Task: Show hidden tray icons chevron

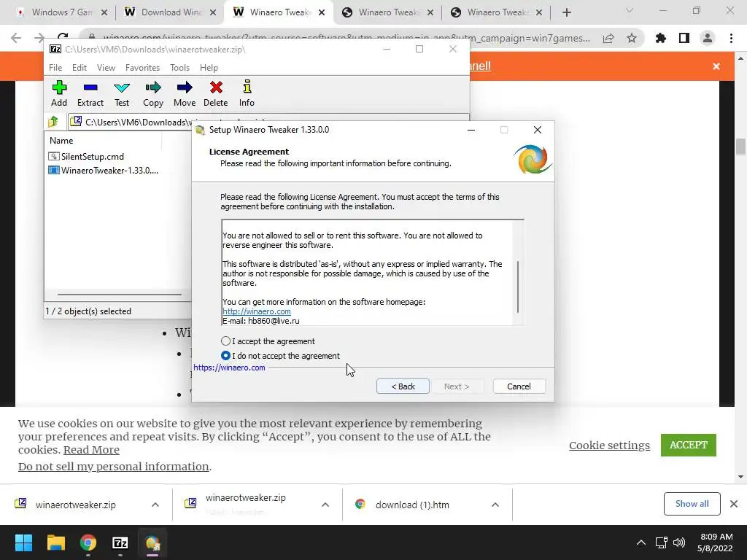Action: tap(641, 542)
